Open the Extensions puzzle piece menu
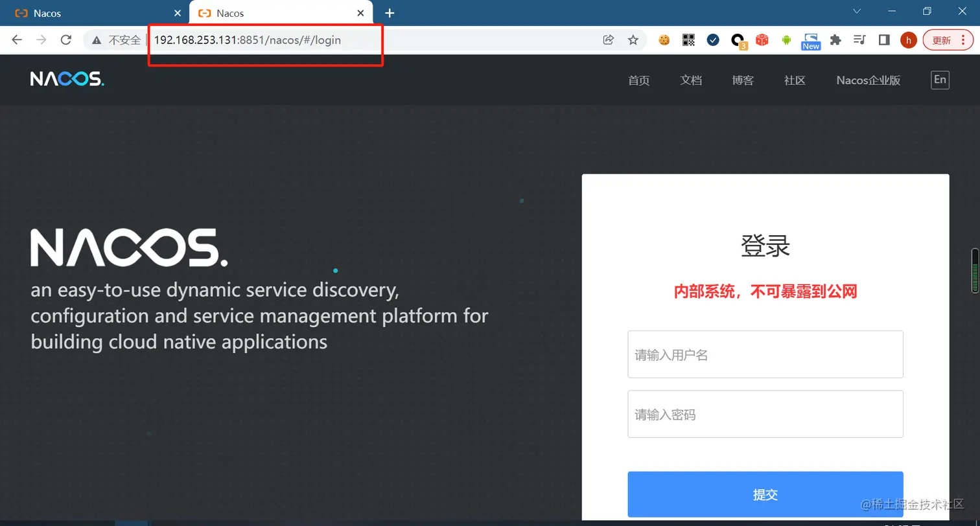The image size is (980, 526). [x=835, y=40]
